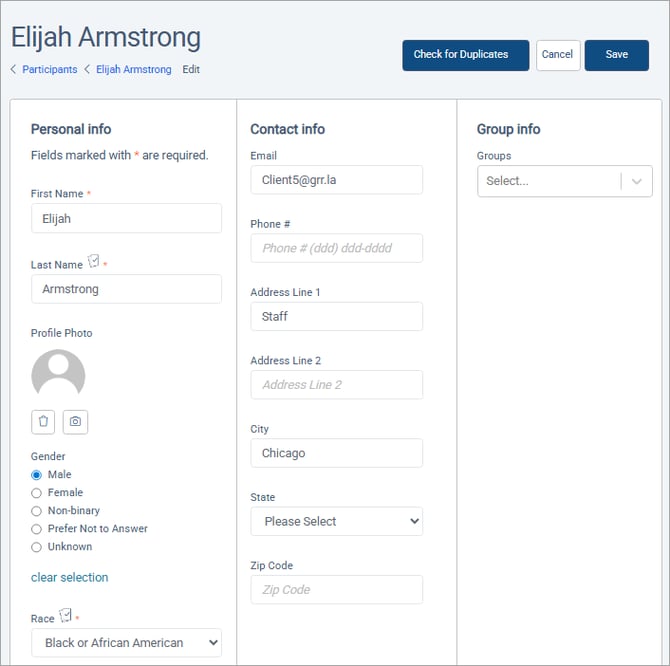Select the Male gender radio button

coord(37,475)
